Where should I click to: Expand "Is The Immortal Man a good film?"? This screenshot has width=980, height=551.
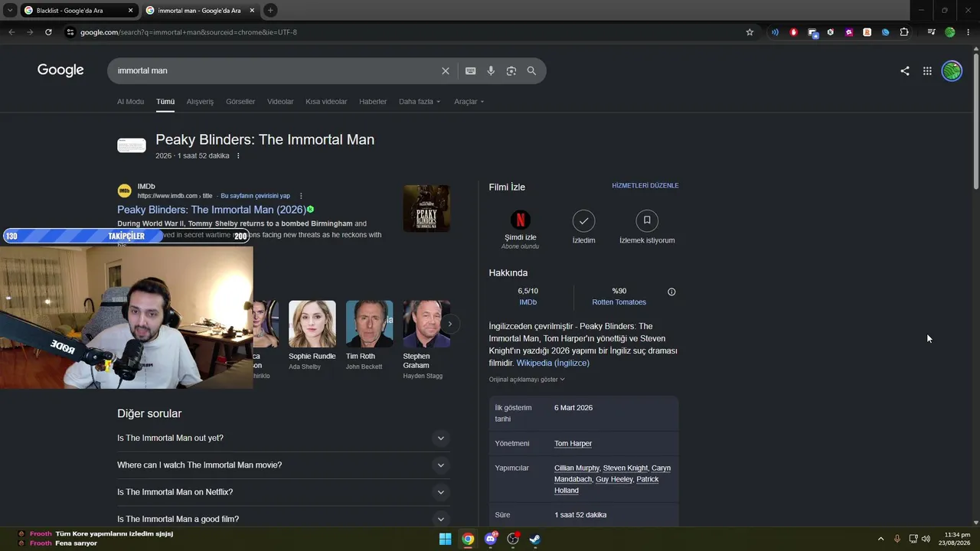point(283,519)
